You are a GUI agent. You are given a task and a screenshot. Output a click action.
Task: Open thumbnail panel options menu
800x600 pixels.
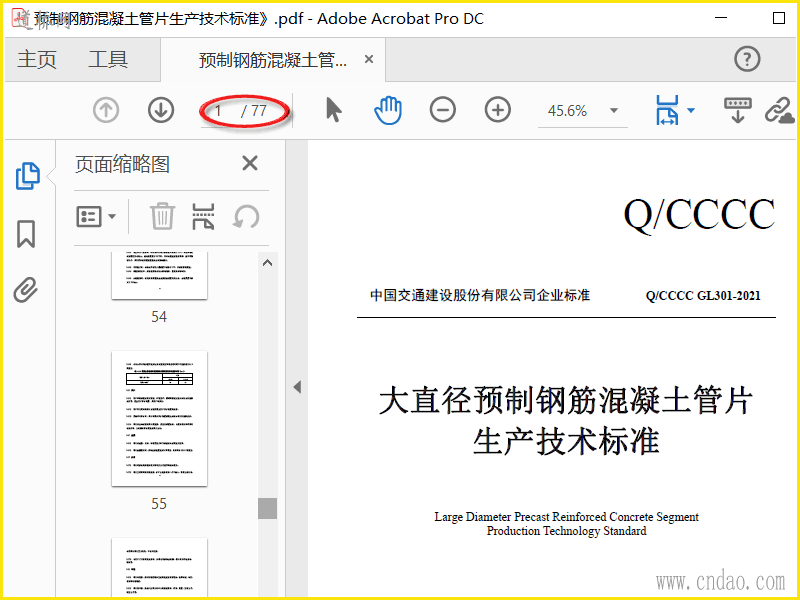click(96, 217)
